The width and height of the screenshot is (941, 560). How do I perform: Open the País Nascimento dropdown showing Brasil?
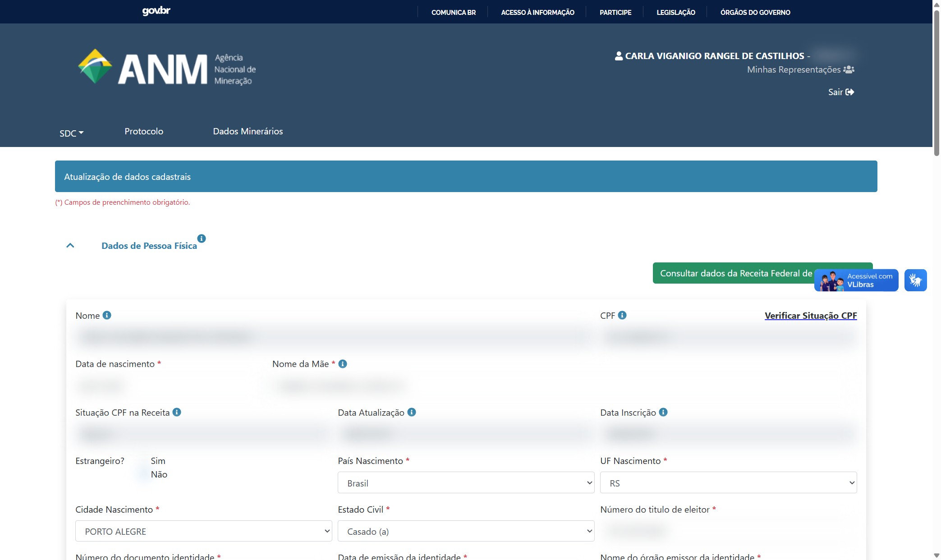[466, 482]
